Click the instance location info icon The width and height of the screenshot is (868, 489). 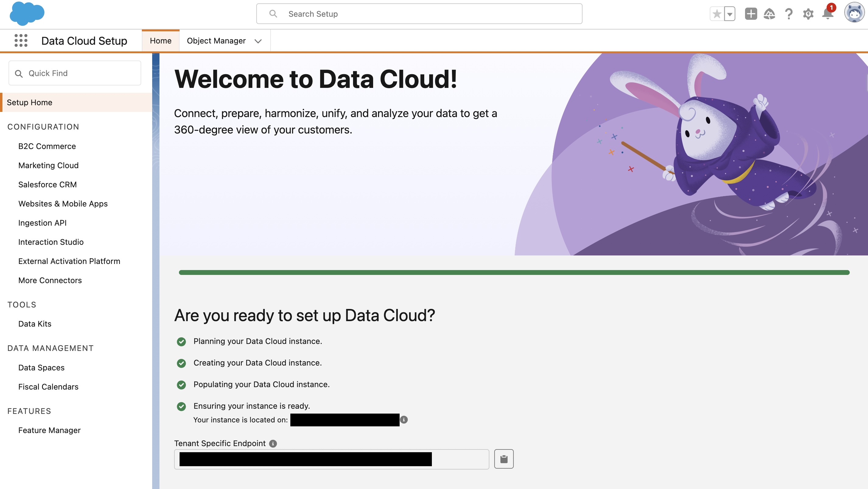tap(404, 420)
